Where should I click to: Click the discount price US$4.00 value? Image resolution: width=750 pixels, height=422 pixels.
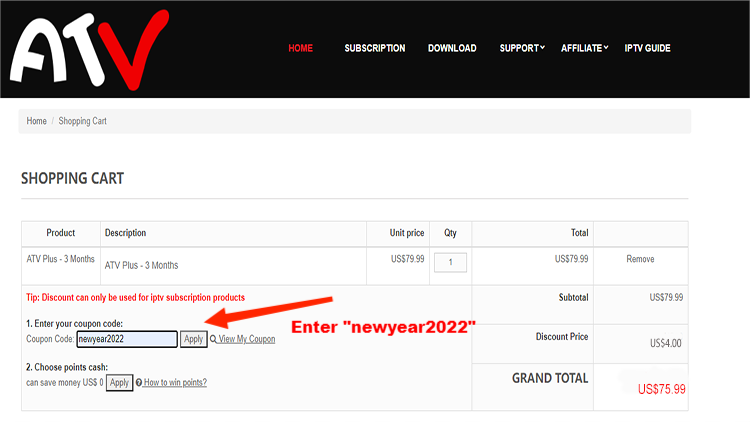pos(665,343)
